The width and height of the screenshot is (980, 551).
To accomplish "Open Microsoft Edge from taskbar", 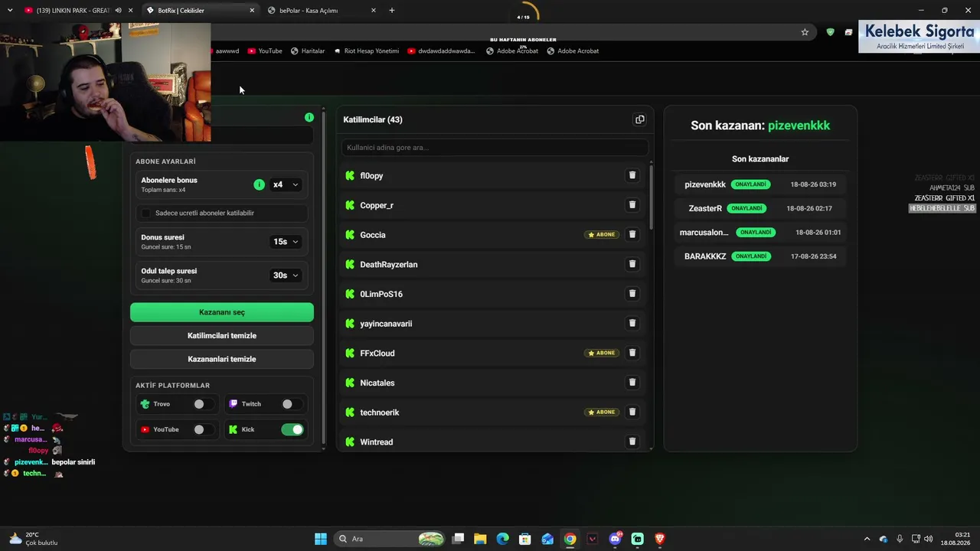I will pos(502,539).
